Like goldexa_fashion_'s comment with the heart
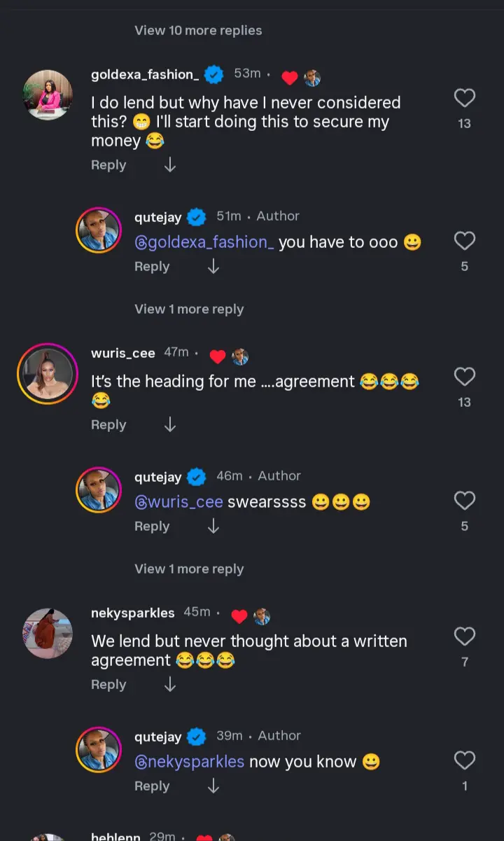The width and height of the screenshot is (504, 841). tap(465, 98)
